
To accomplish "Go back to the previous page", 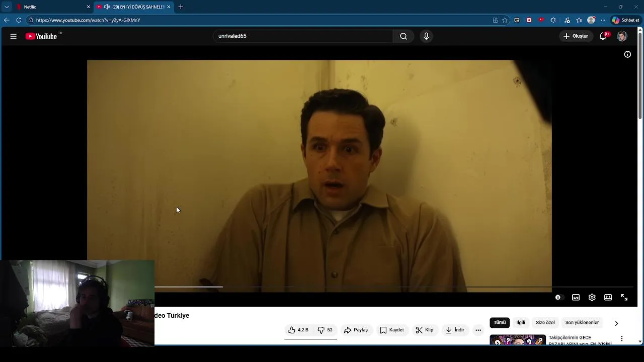I will click(x=7, y=20).
